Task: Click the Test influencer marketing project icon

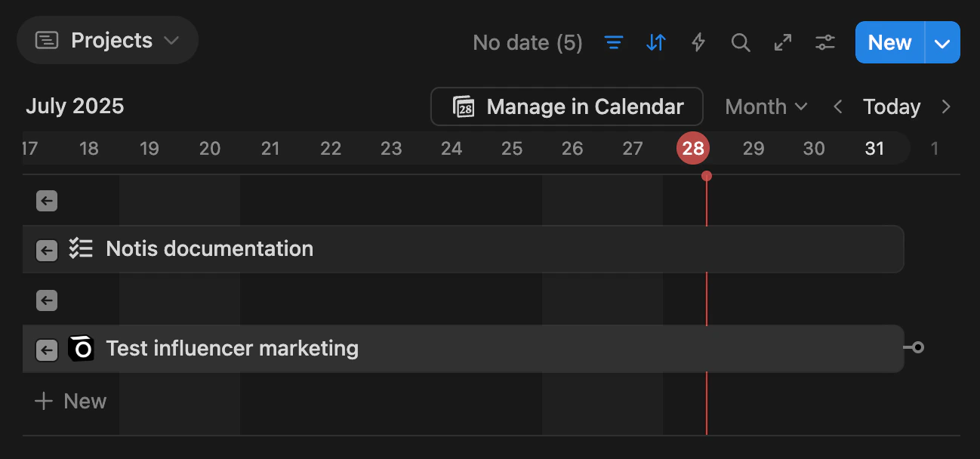Action: coord(81,348)
